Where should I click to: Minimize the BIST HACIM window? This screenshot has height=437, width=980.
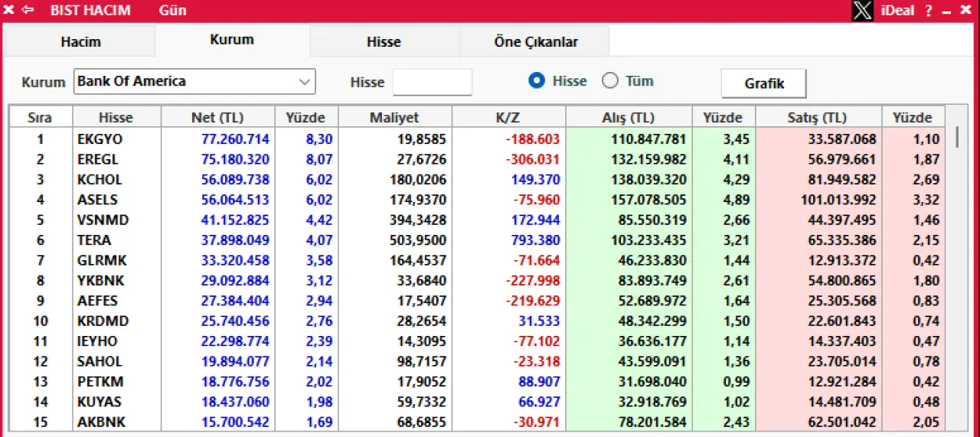(x=947, y=11)
